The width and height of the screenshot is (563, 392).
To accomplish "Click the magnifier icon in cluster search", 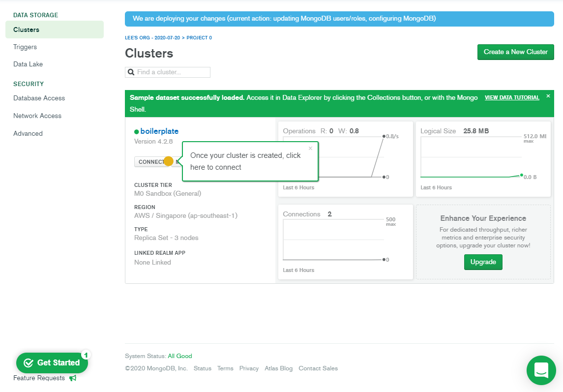I will [x=131, y=72].
